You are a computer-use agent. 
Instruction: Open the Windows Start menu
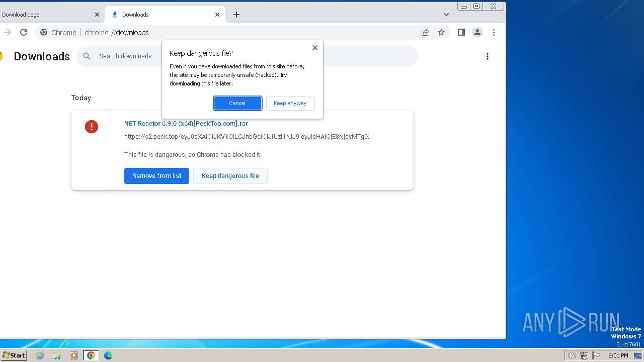14,355
